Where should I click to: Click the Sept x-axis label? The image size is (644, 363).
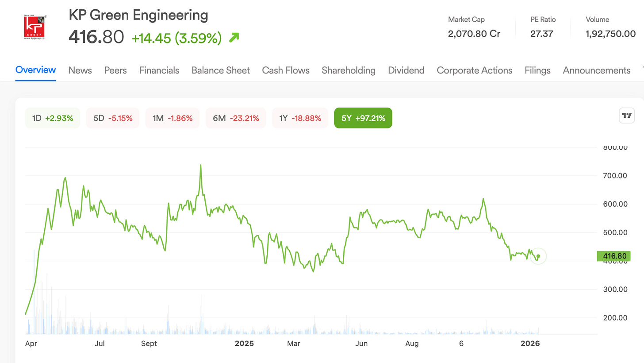(x=149, y=344)
